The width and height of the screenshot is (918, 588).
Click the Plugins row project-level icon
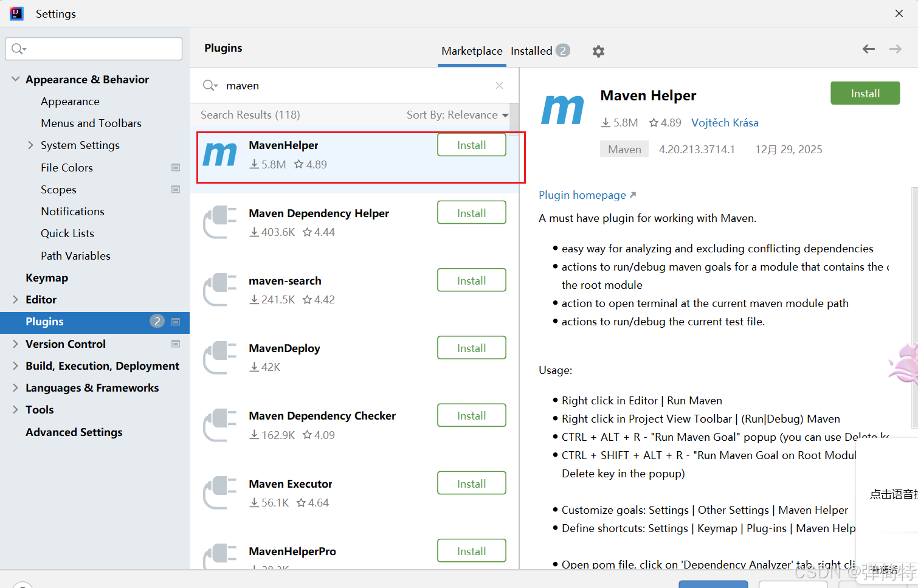pos(176,322)
